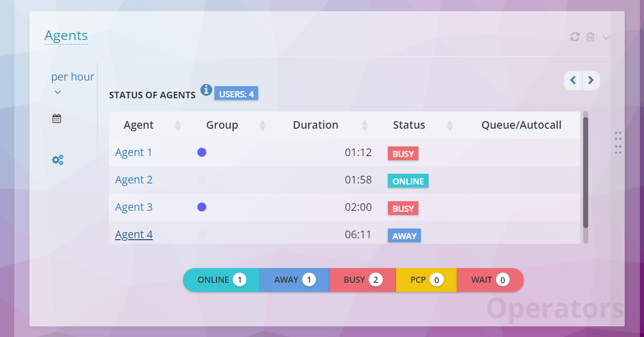Open the calendar icon in sidebar
The width and height of the screenshot is (644, 337).
[x=57, y=119]
